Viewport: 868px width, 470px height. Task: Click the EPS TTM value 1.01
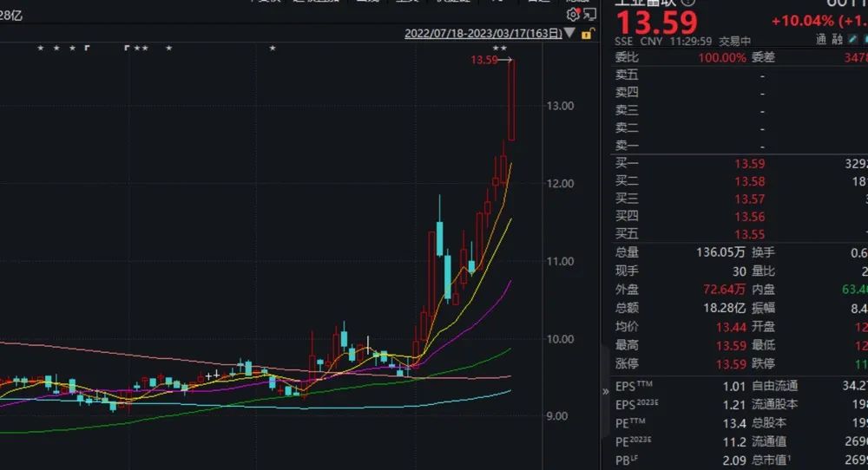point(734,387)
